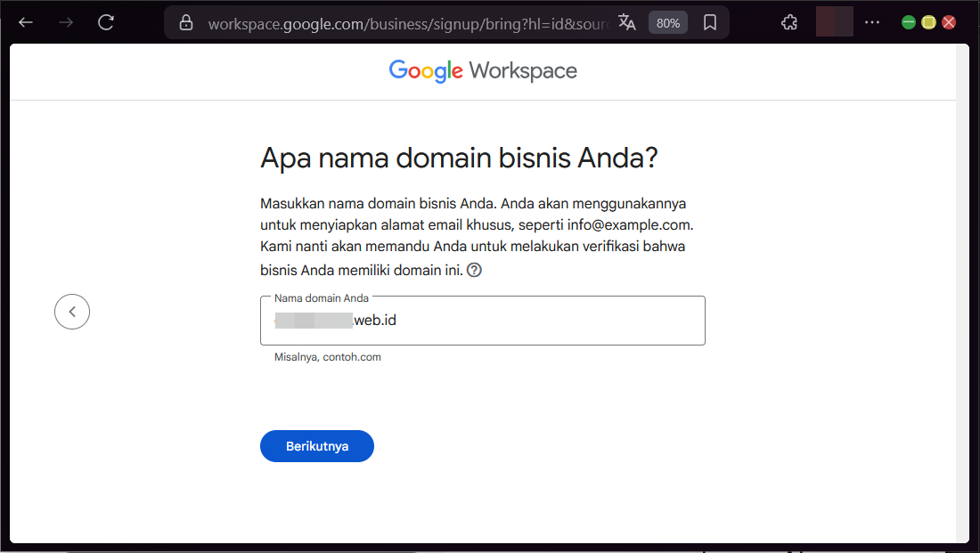
Task: Open the extensions puzzle icon
Action: [x=788, y=22]
